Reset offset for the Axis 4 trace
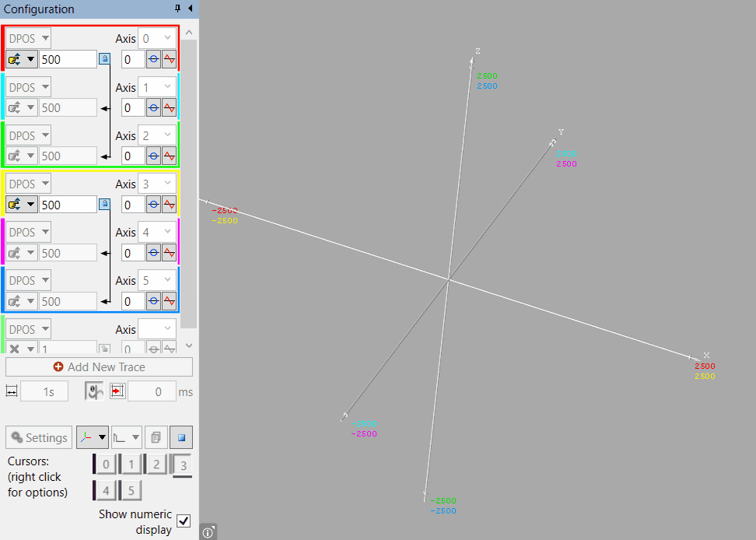Image resolution: width=756 pixels, height=540 pixels. (x=153, y=253)
